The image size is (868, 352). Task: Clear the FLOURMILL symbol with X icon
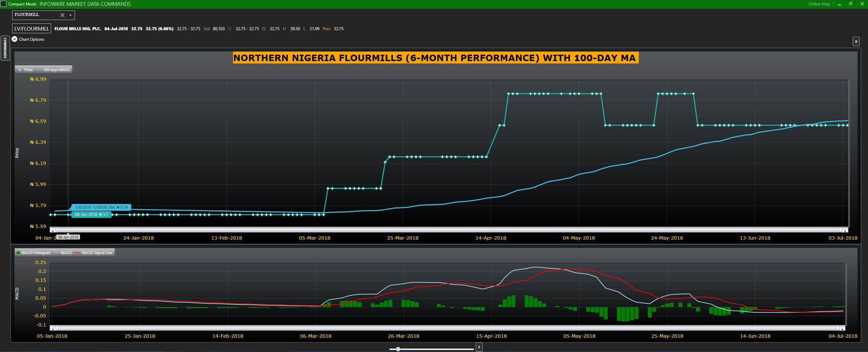pyautogui.click(x=62, y=15)
